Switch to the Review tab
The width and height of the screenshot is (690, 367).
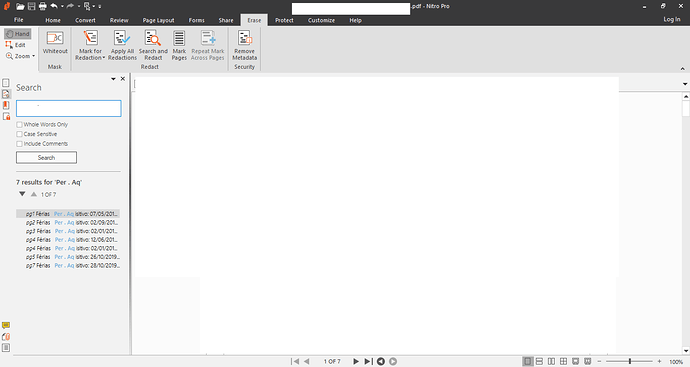click(119, 20)
